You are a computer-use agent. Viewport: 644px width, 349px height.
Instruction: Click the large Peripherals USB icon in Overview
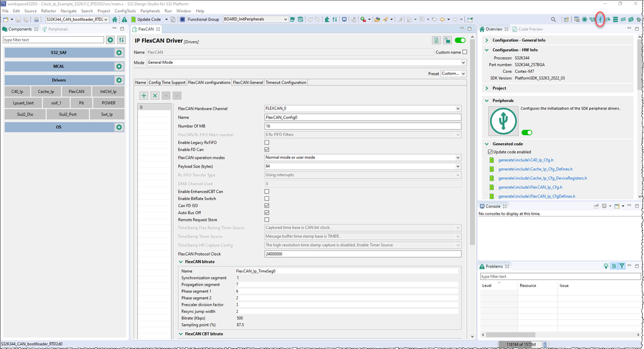(503, 121)
